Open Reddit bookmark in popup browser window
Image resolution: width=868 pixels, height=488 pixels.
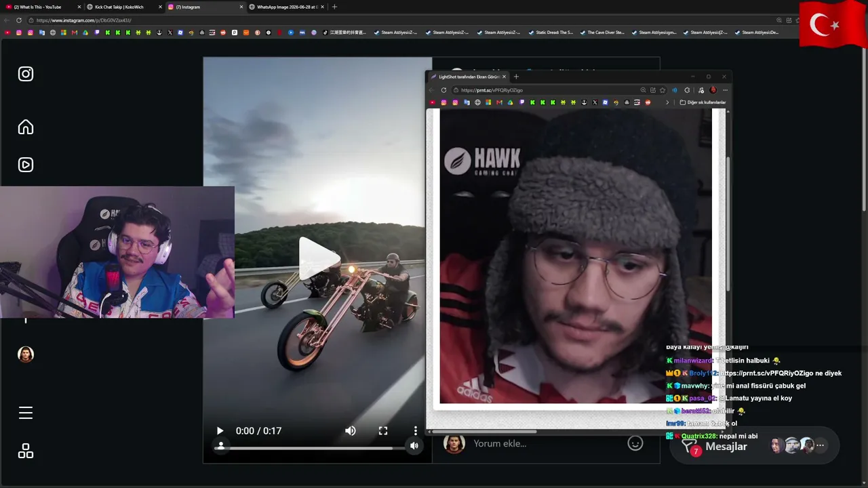coord(648,102)
